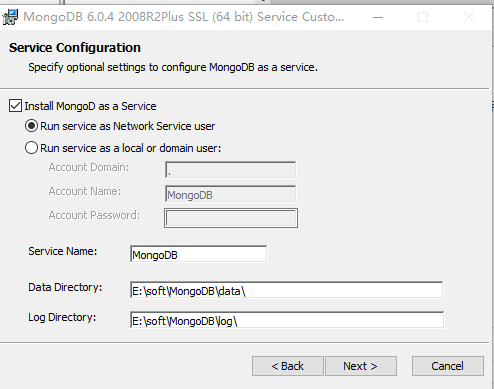This screenshot has height=389, width=494.
Task: Focus the Account Password input box
Action: pyautogui.click(x=231, y=218)
